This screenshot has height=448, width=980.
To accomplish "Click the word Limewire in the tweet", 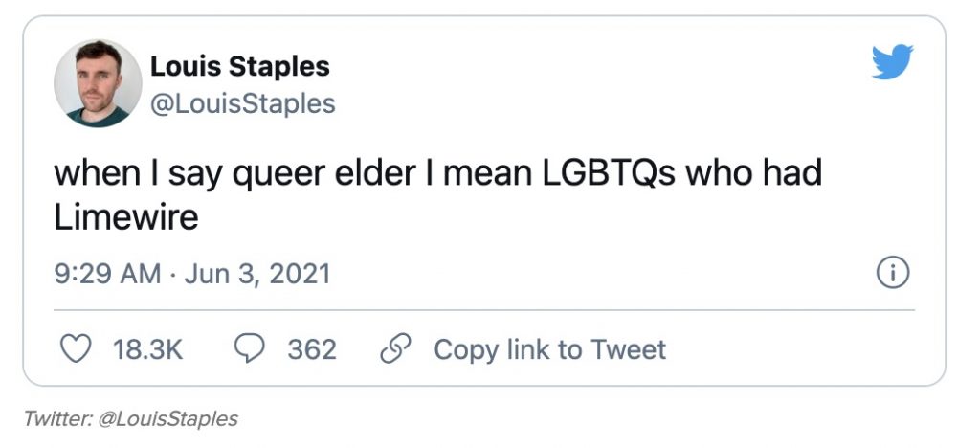I will [x=125, y=217].
